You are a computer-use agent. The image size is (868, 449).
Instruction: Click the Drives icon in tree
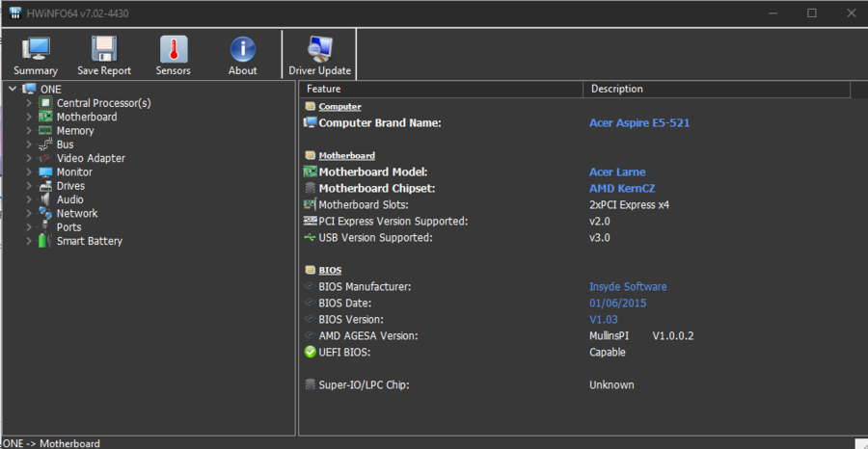44,186
